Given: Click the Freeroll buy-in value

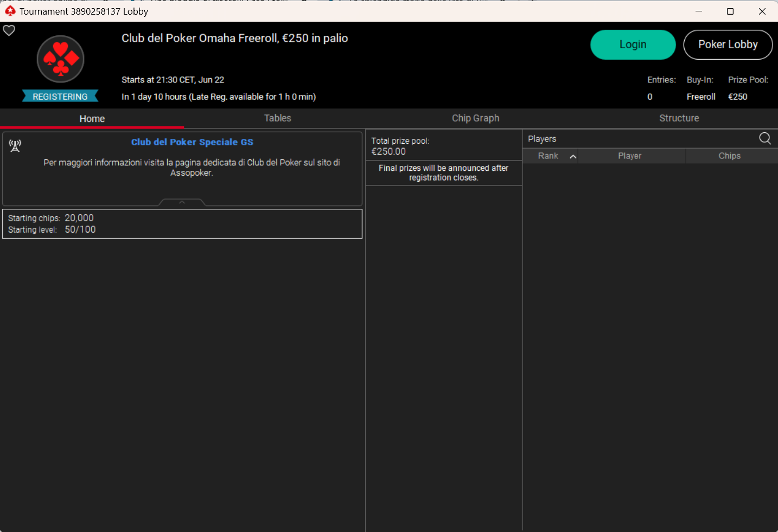Looking at the screenshot, I should click(x=701, y=97).
